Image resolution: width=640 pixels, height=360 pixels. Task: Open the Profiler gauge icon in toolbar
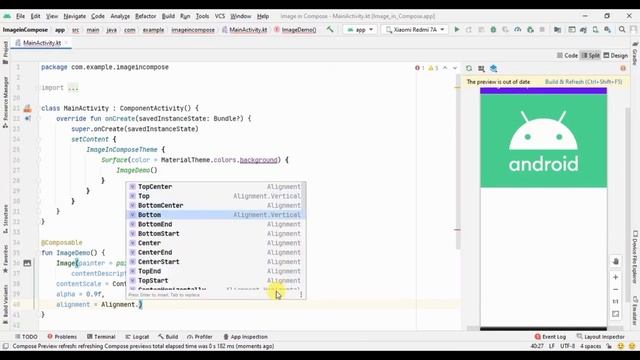(x=518, y=29)
